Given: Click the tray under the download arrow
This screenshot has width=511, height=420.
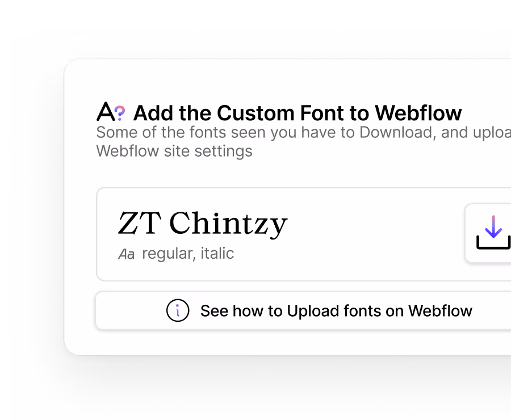Looking at the screenshot, I should click(x=493, y=243).
